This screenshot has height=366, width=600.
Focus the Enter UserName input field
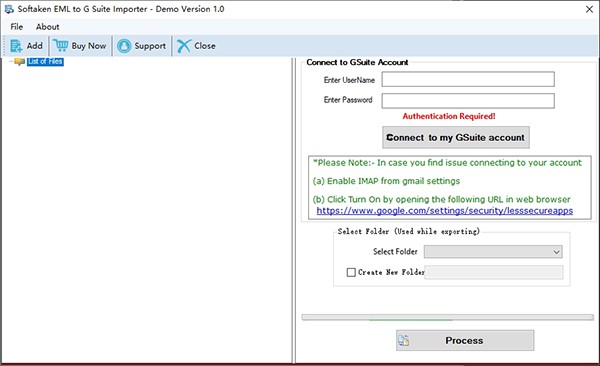(x=468, y=79)
